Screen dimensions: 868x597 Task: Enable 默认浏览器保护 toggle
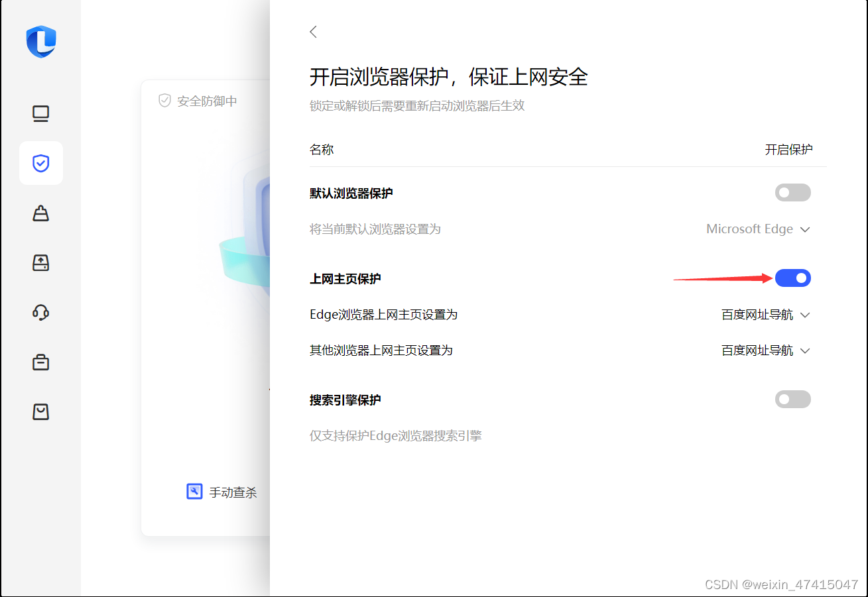tap(792, 192)
